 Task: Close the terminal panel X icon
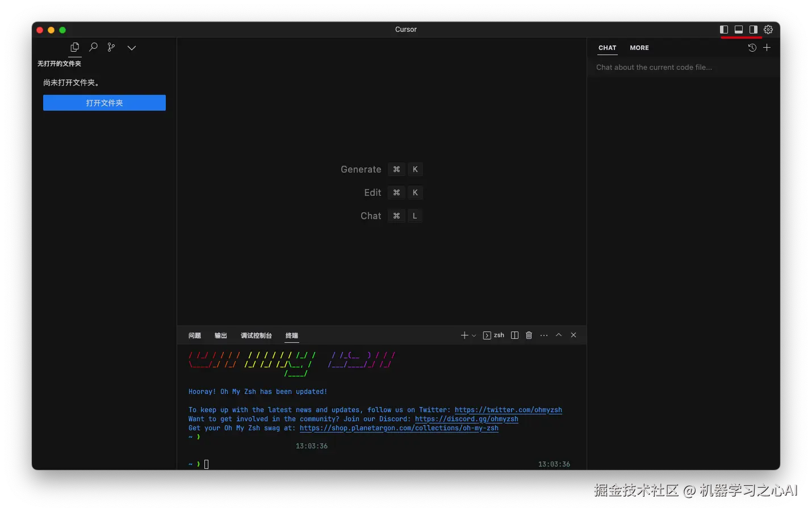coord(574,335)
